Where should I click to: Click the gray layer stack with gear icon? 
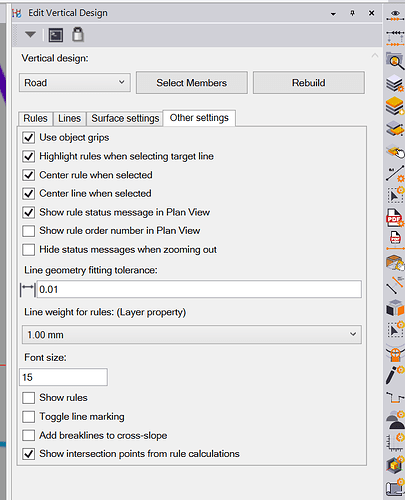pyautogui.click(x=395, y=83)
